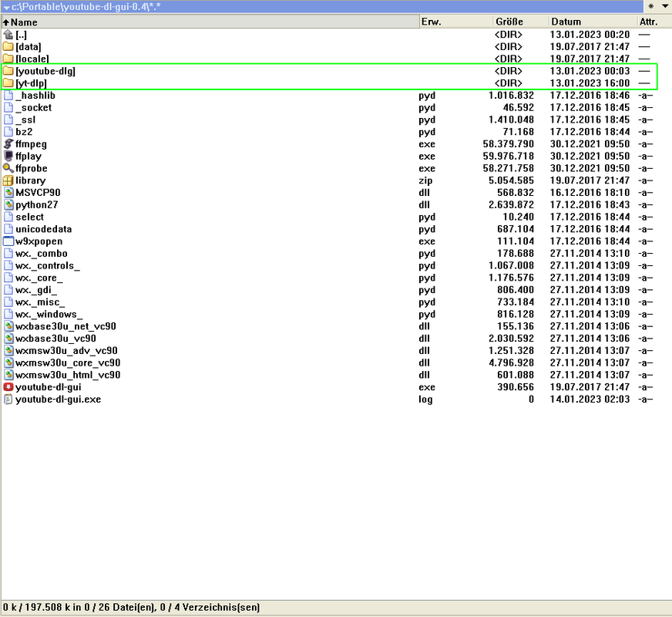The width and height of the screenshot is (672, 617).
Task: Select the wx._gdi_ file name
Action: pyautogui.click(x=36, y=290)
